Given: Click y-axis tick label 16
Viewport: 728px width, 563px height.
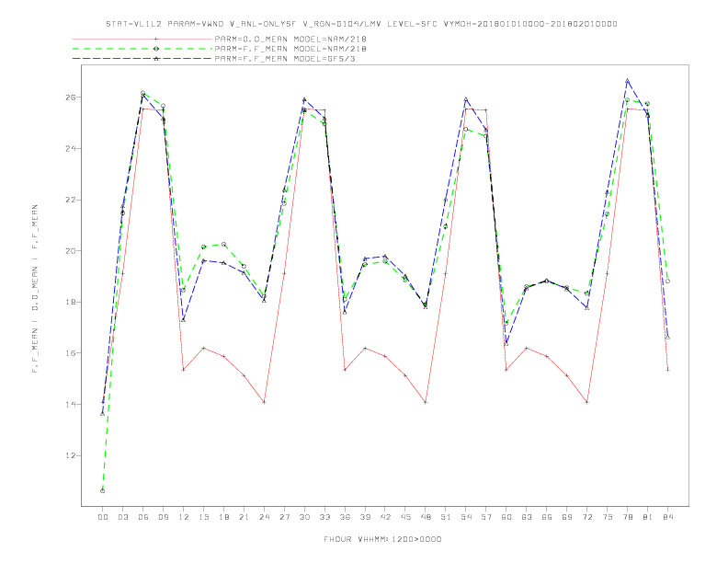Looking at the screenshot, I should pos(69,353).
